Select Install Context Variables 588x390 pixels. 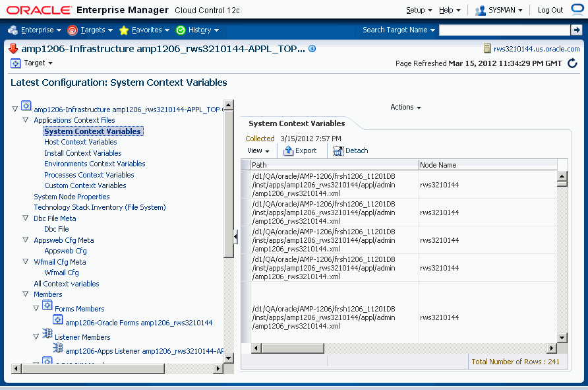click(83, 153)
